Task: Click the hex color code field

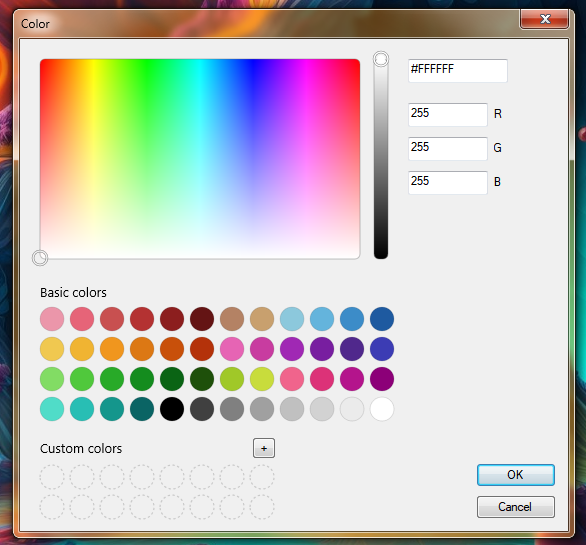Action: point(457,70)
